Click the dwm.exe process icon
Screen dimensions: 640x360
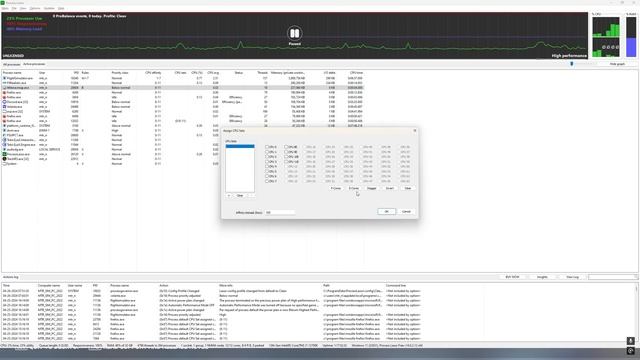tap(4, 131)
